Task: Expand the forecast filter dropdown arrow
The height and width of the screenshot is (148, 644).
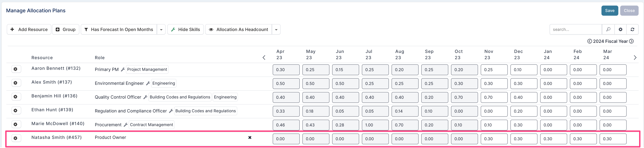Action: [x=161, y=29]
